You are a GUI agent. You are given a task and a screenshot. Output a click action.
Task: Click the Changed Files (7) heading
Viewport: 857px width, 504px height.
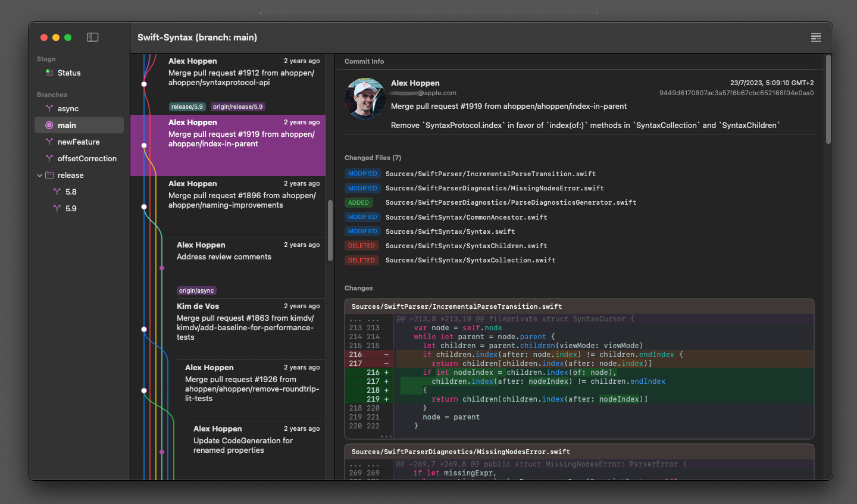pyautogui.click(x=373, y=158)
